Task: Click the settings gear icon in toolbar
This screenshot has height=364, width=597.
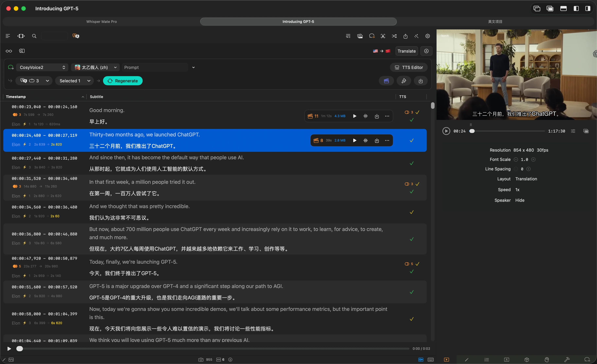Action: [x=427, y=36]
